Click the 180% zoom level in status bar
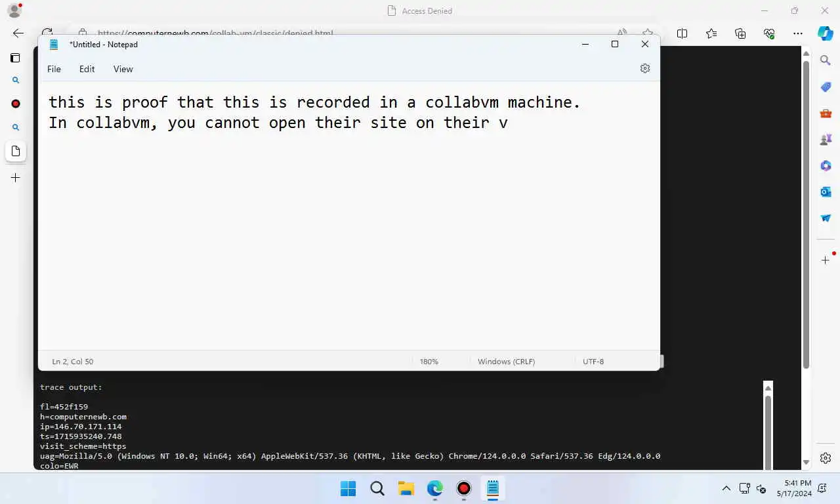The width and height of the screenshot is (840, 504). click(429, 362)
